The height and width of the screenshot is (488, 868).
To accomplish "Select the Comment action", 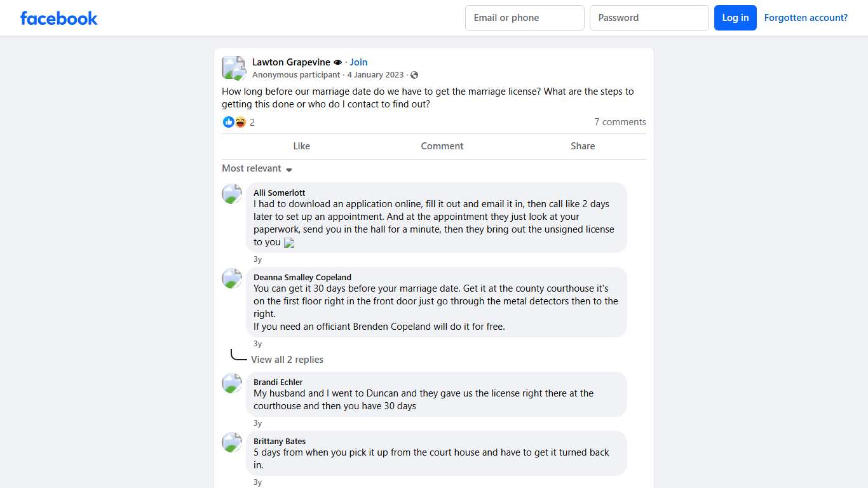I will coord(442,146).
